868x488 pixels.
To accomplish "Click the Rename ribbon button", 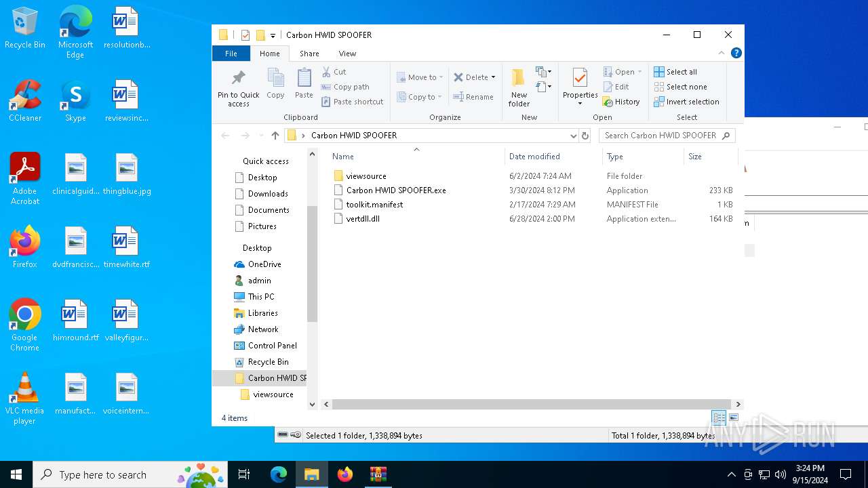I will click(x=473, y=97).
